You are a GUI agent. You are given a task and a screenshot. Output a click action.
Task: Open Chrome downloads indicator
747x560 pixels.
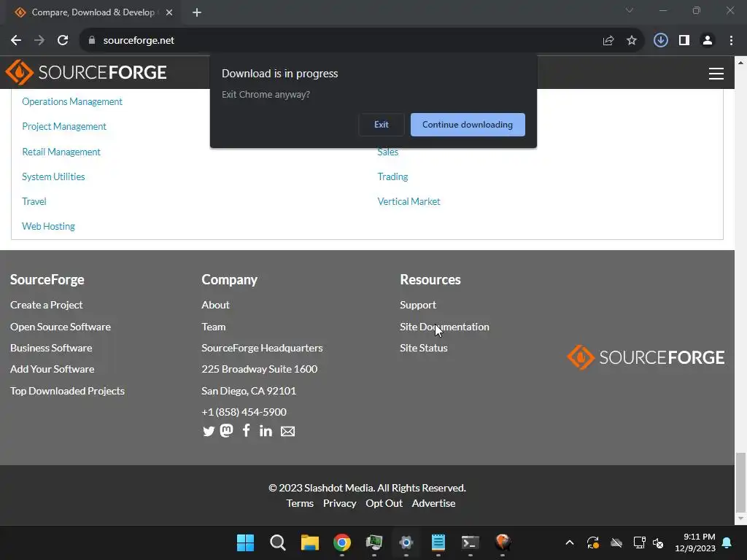(x=660, y=41)
